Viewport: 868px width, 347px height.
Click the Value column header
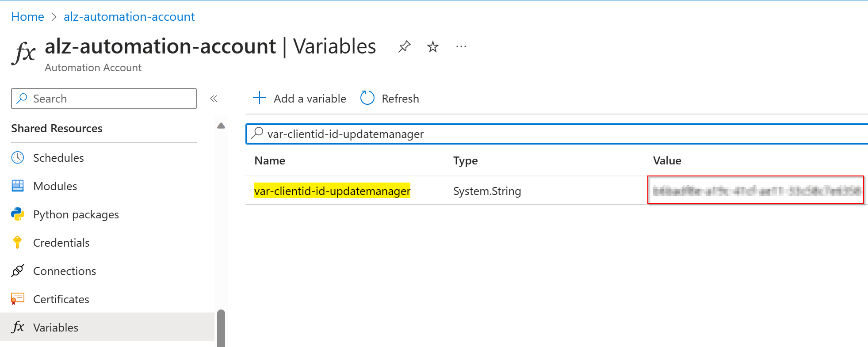coord(667,160)
